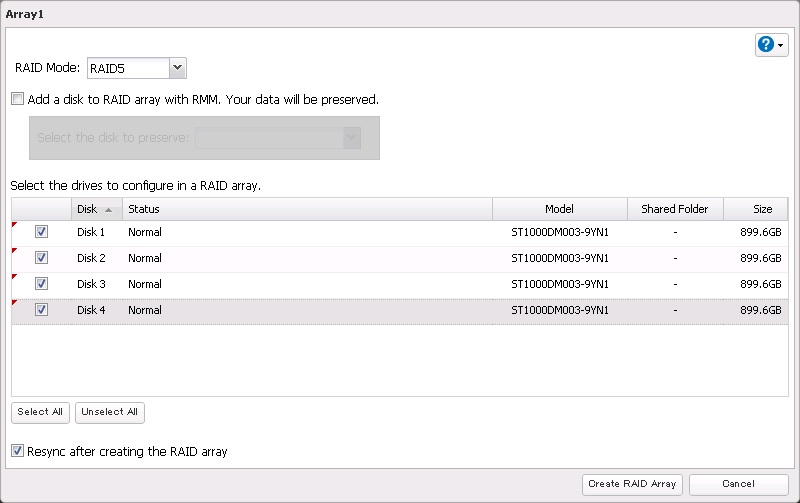Sort by the Disk column arrow
Image resolution: width=800 pixels, height=503 pixels.
[108, 210]
